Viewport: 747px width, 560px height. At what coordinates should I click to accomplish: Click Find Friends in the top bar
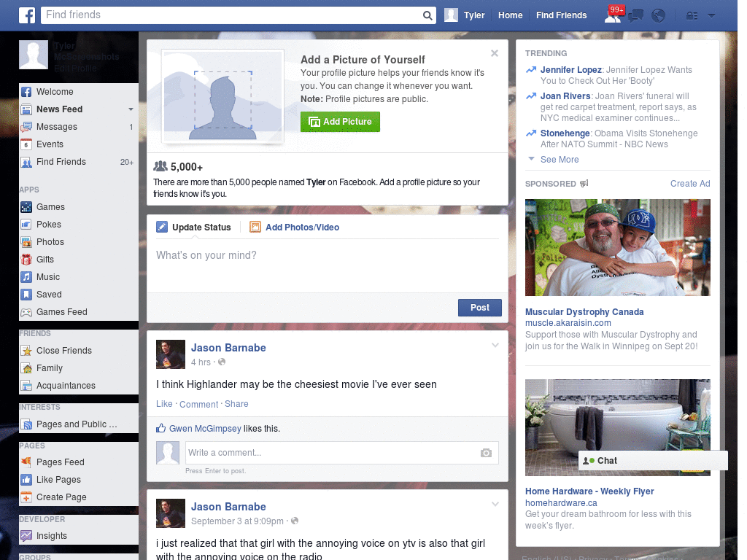click(561, 15)
